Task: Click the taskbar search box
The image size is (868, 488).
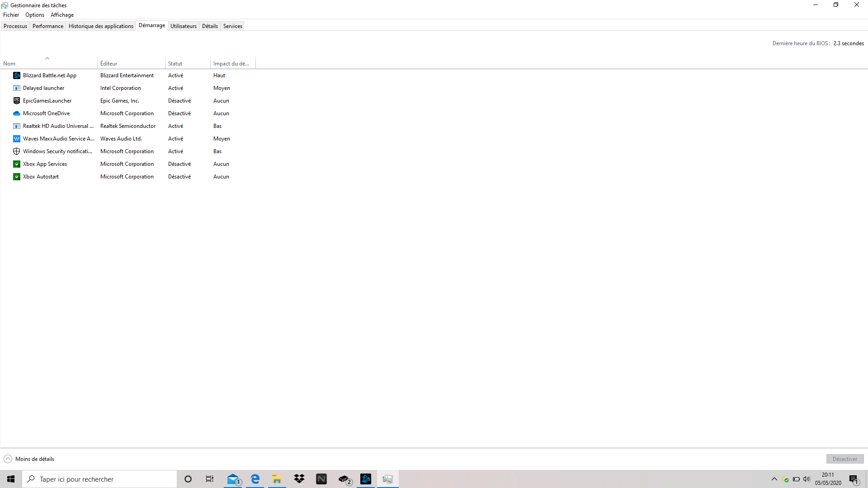Action: (x=99, y=479)
